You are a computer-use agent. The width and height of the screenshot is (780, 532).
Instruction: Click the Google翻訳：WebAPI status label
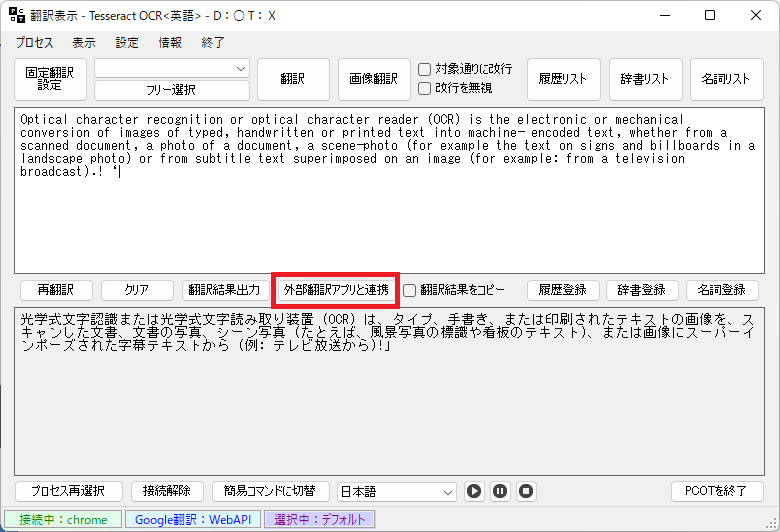193,520
